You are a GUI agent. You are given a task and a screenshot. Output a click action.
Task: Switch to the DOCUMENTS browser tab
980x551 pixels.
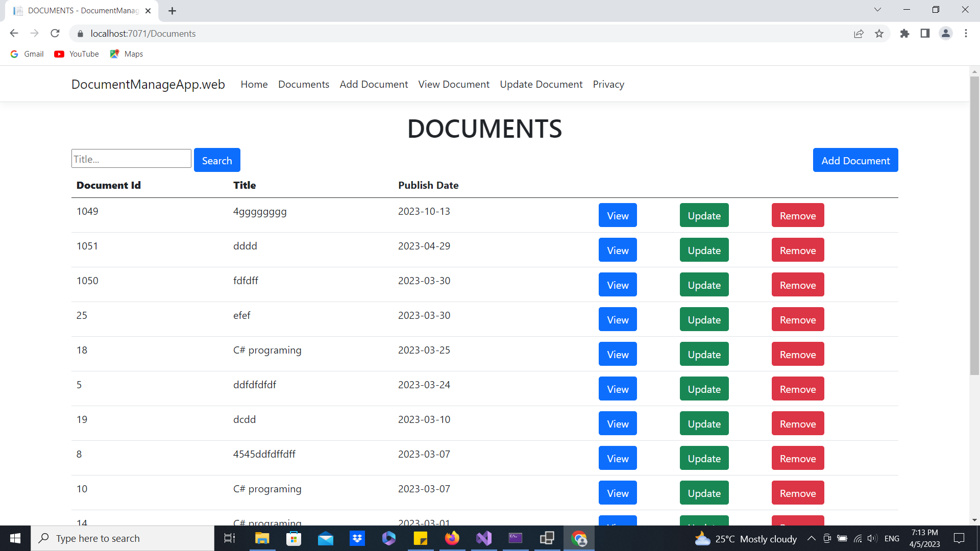77,10
